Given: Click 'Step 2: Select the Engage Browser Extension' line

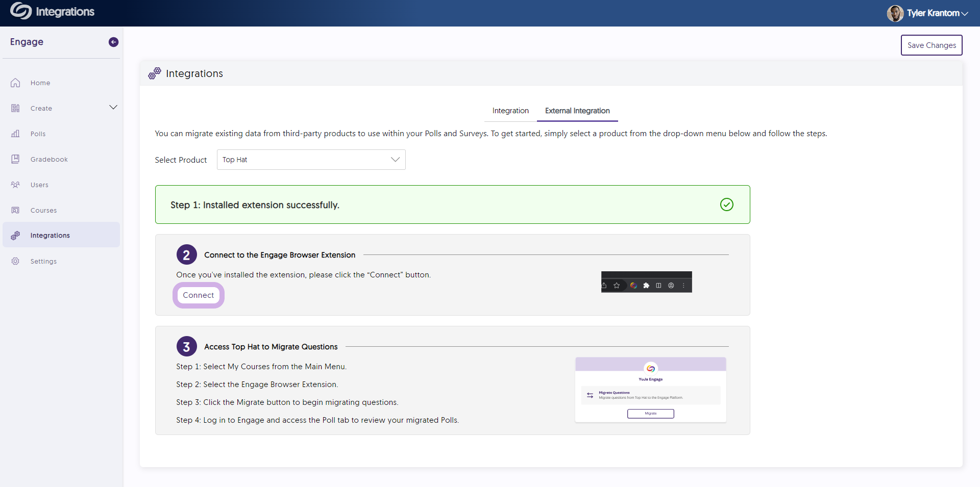Looking at the screenshot, I should coord(257,385).
